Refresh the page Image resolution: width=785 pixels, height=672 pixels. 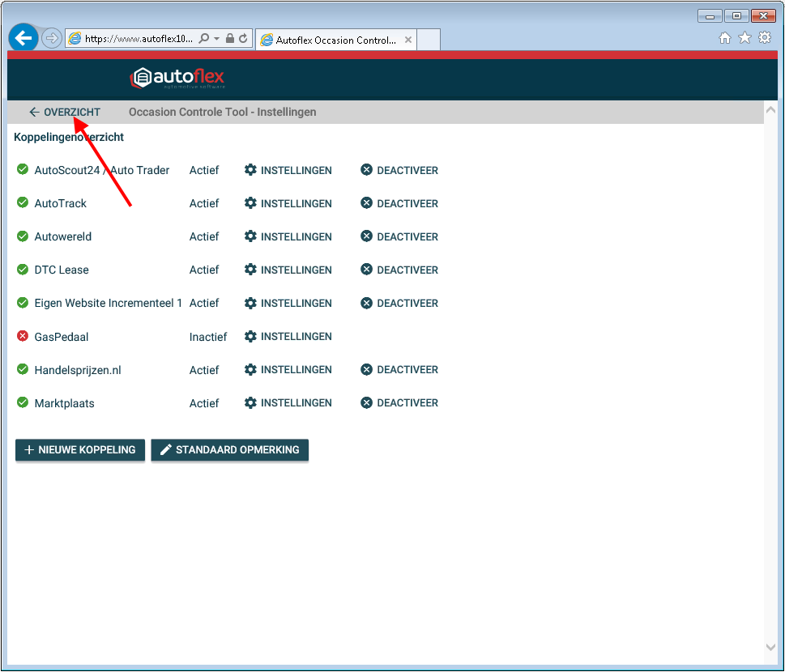(243, 38)
